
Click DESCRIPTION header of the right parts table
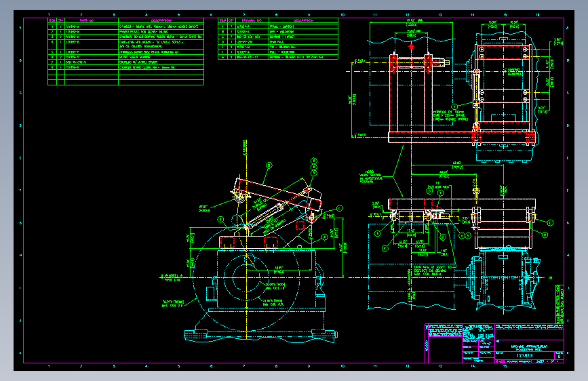(x=303, y=20)
